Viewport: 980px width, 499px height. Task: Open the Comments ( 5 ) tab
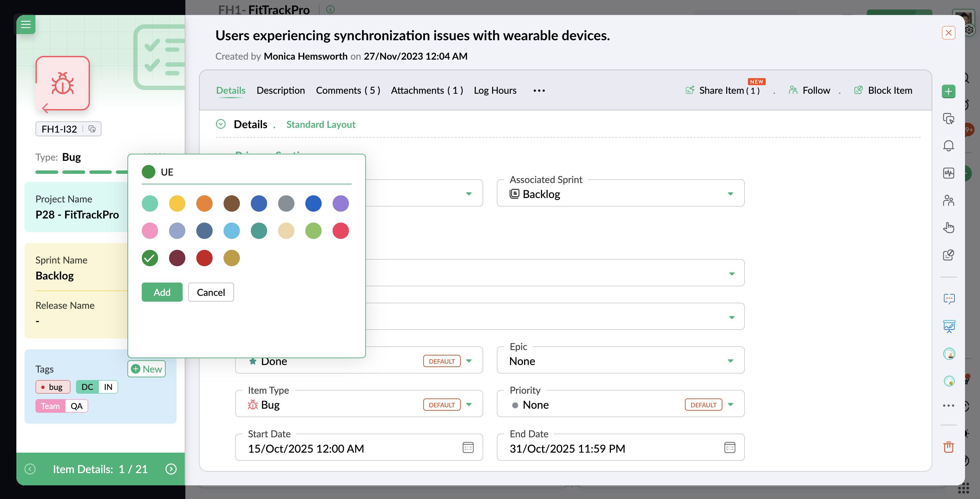click(x=348, y=90)
